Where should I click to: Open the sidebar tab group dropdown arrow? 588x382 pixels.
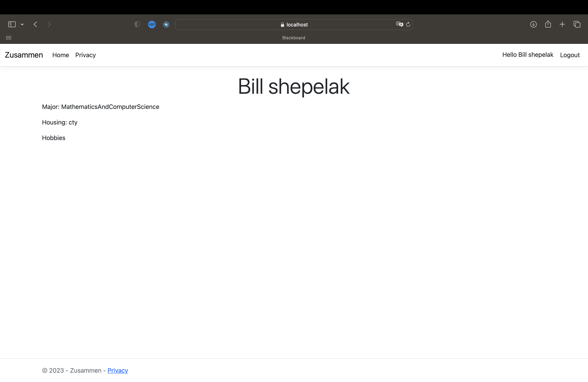22,24
